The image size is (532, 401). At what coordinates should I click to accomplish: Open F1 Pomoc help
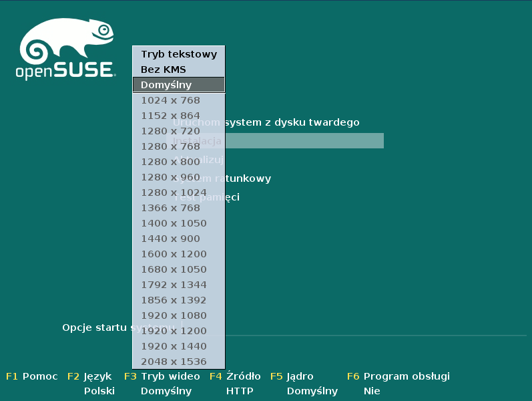[32, 376]
